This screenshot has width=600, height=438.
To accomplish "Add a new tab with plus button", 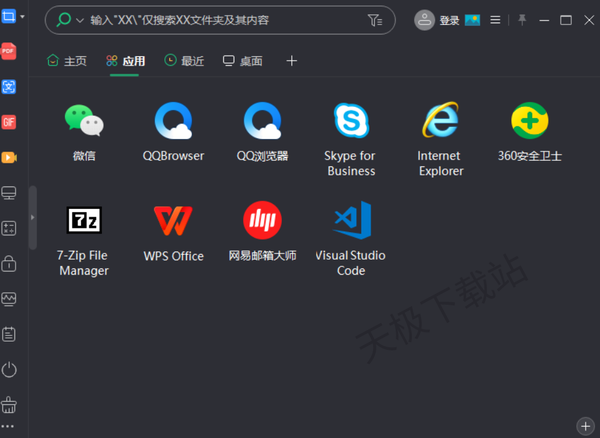I will (292, 61).
